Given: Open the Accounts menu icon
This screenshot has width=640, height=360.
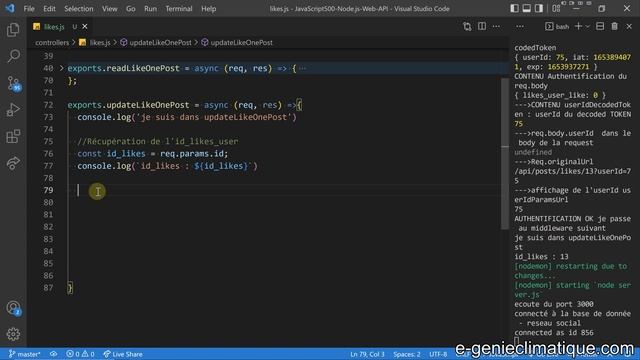Looking at the screenshot, I should (x=13, y=308).
